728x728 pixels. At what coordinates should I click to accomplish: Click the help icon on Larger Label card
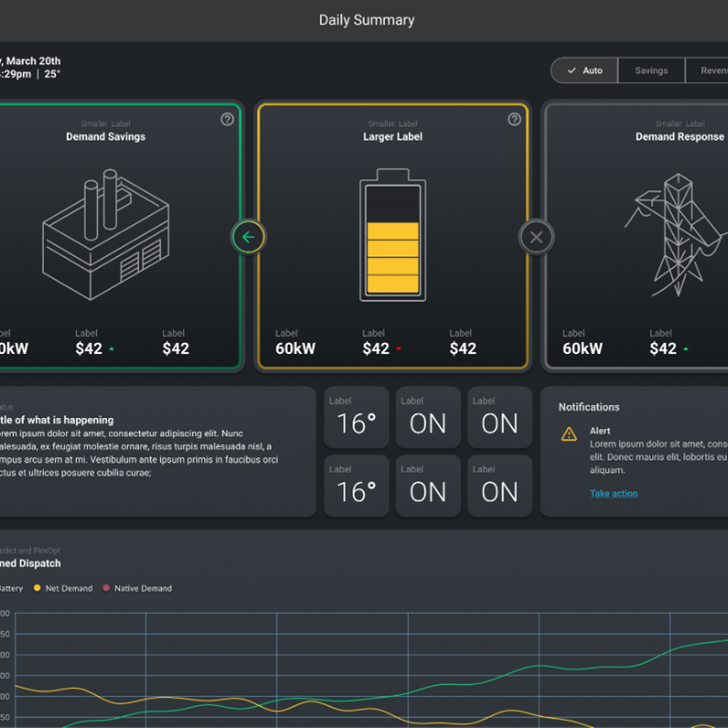[515, 119]
